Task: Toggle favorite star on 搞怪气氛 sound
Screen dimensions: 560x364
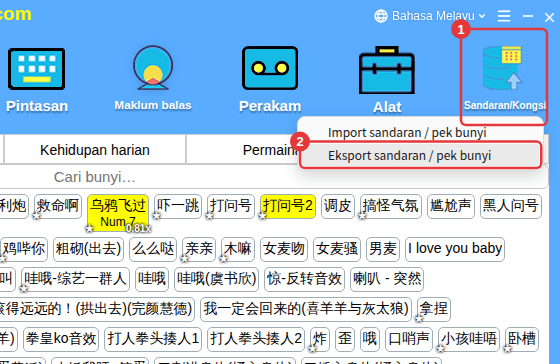Action: pos(362,216)
